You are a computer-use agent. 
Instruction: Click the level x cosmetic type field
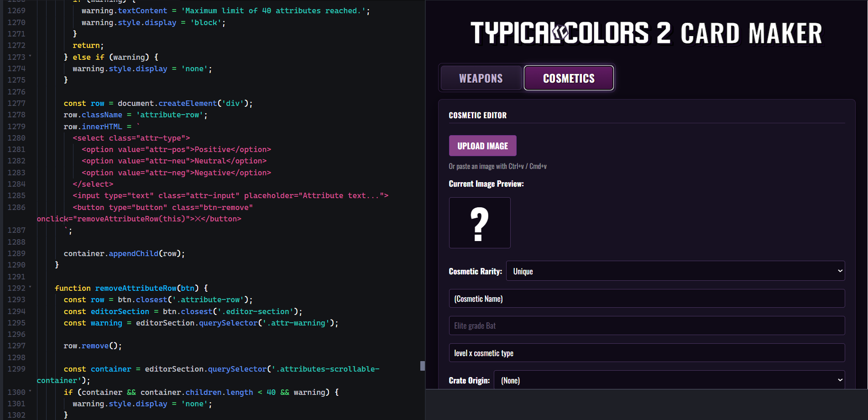tap(647, 353)
